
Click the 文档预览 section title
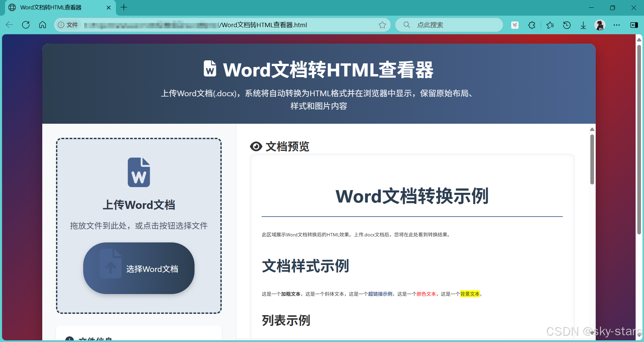click(287, 147)
